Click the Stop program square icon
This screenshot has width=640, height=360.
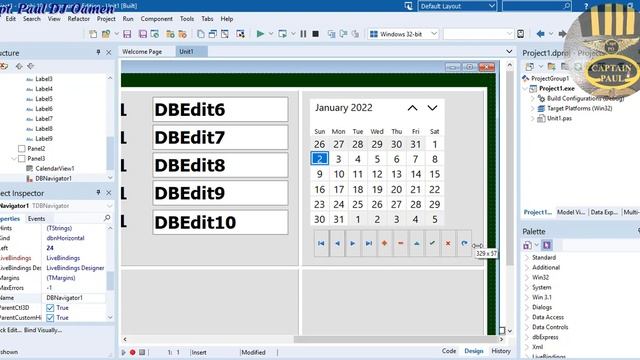(316, 34)
